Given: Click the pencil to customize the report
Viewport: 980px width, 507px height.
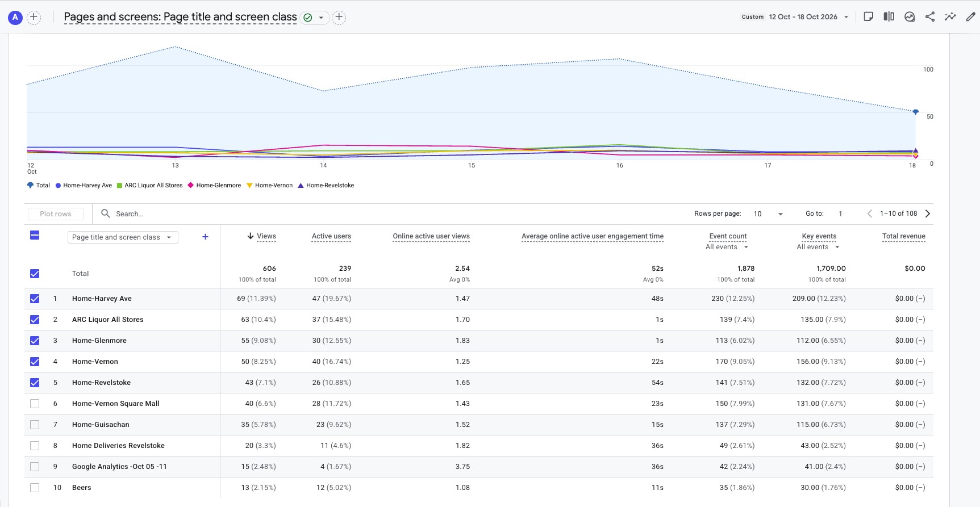Looking at the screenshot, I should 971,17.
